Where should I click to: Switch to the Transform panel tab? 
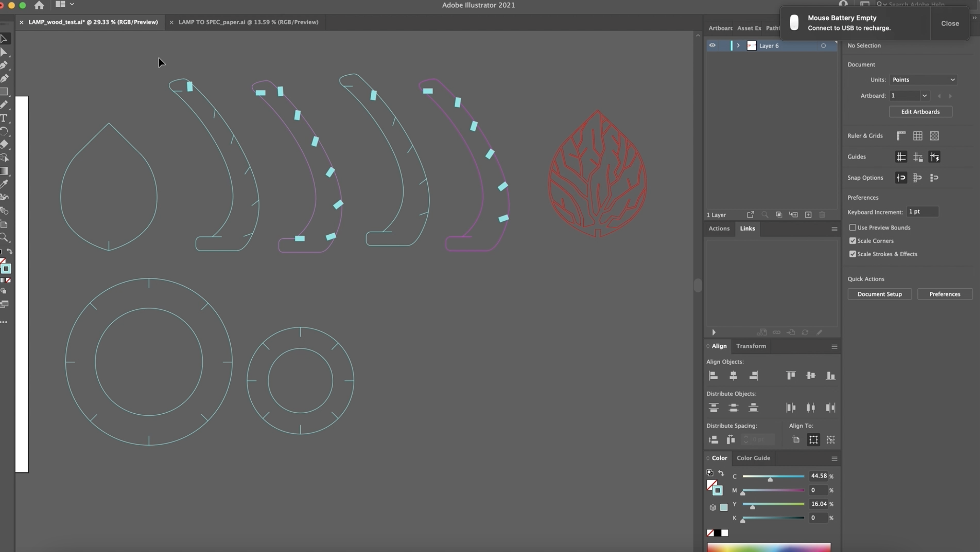751,346
